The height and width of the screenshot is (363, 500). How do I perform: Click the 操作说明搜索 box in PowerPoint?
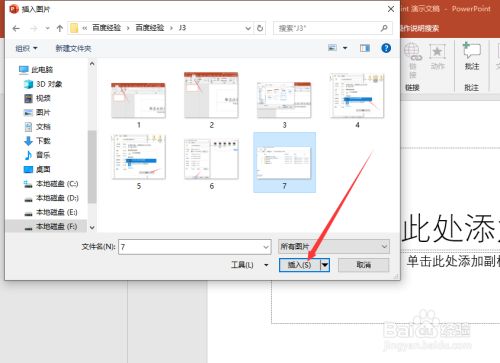tap(421, 29)
